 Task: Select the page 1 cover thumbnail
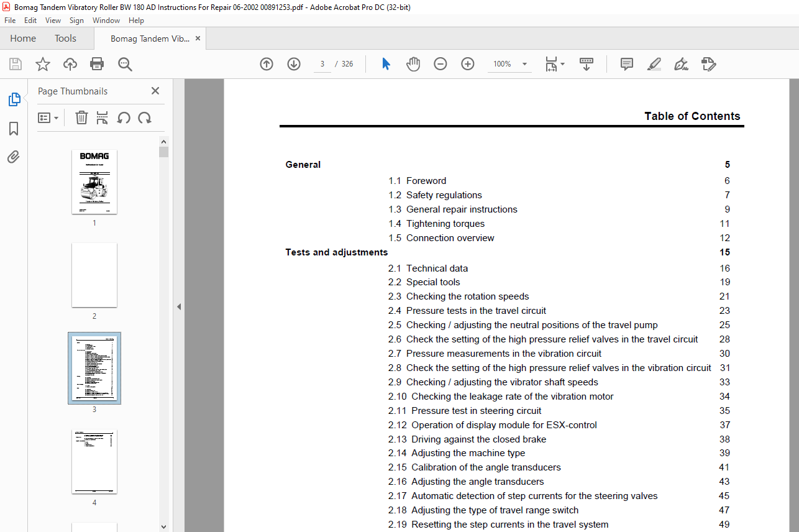pyautogui.click(x=94, y=182)
